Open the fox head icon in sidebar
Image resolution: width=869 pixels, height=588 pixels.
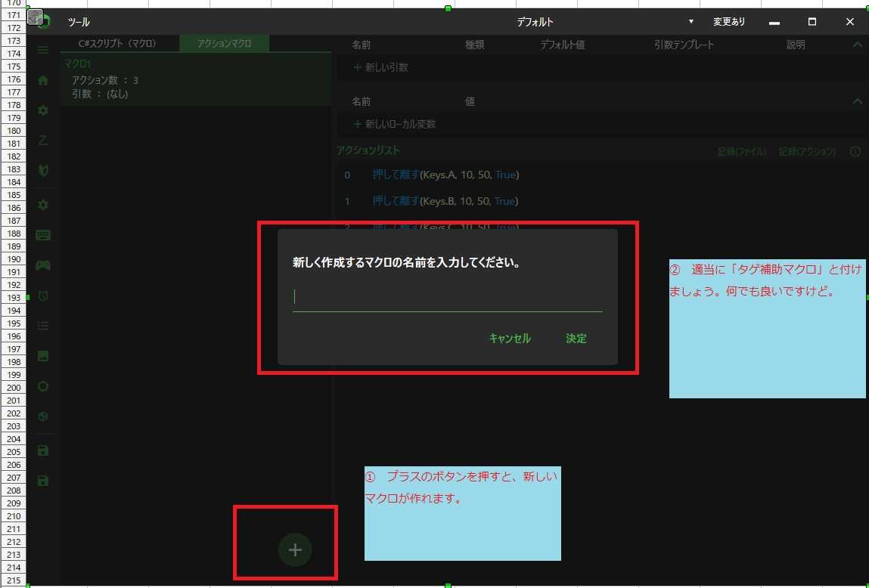[x=42, y=171]
